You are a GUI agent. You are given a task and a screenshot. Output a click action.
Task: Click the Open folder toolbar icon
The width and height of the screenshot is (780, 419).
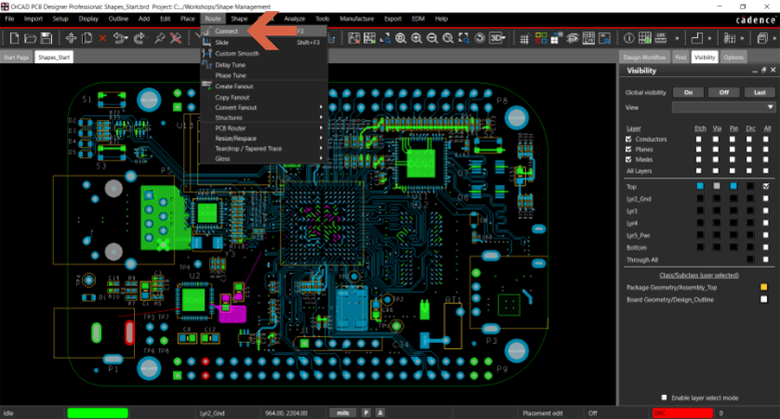point(30,38)
